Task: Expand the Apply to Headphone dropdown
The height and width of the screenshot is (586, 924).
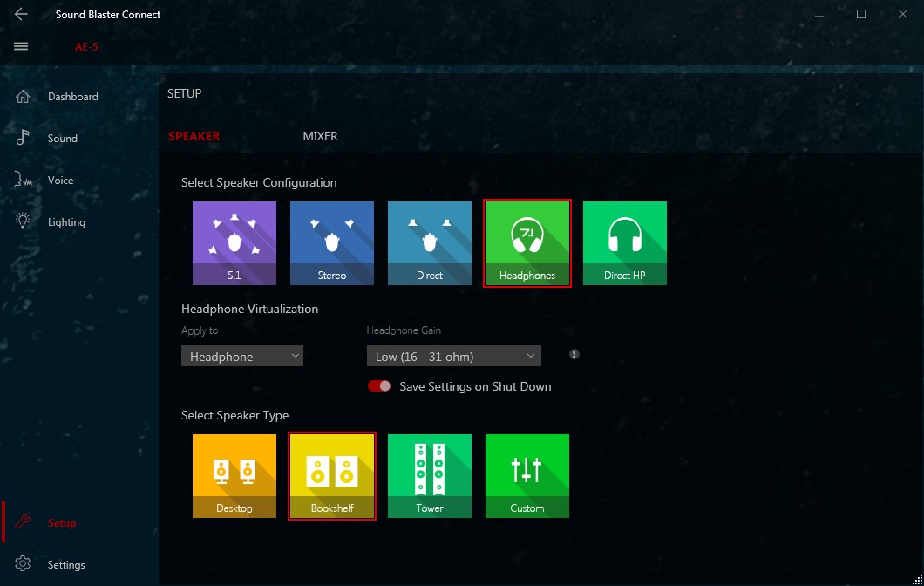Action: pos(242,356)
